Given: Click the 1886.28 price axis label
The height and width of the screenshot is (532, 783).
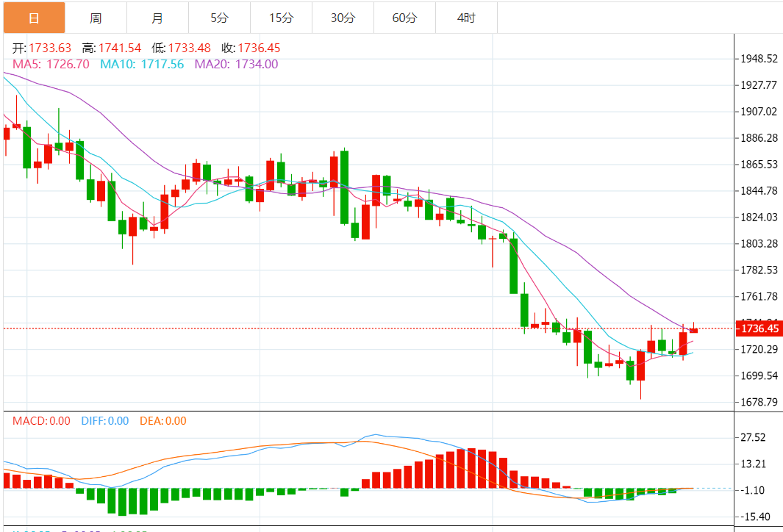Looking at the screenshot, I should pos(759,138).
